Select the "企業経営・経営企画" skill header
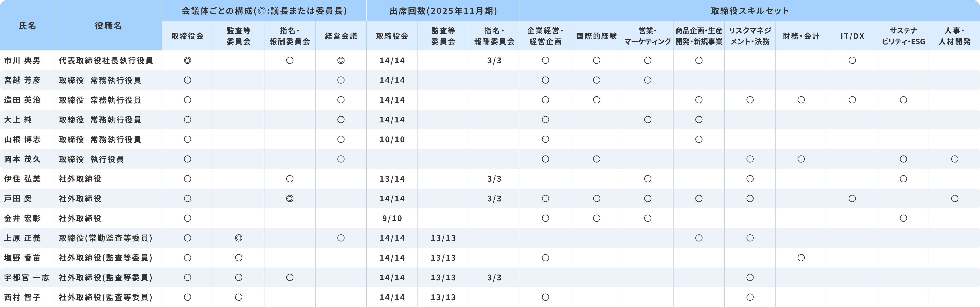The image size is (980, 307). coord(546,36)
